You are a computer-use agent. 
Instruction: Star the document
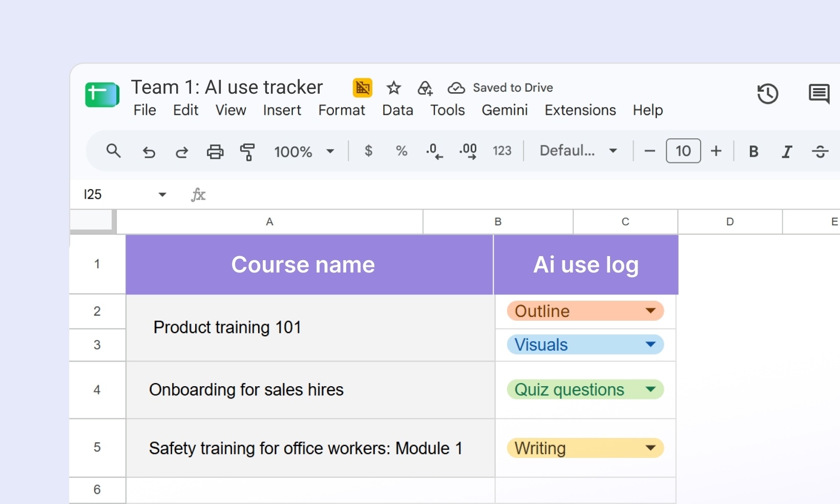pyautogui.click(x=393, y=88)
